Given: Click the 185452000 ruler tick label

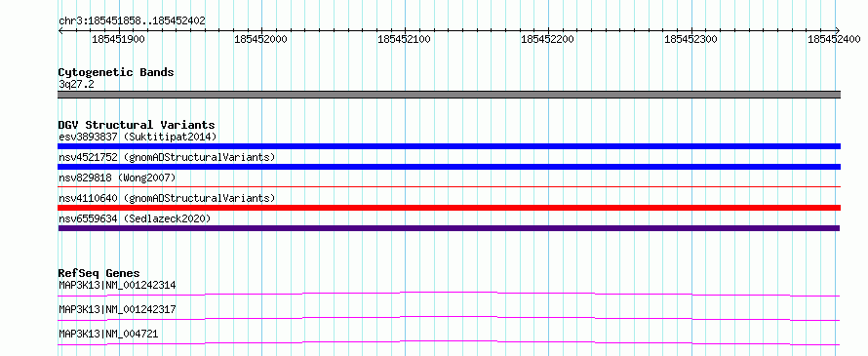Looking at the screenshot, I should [260, 39].
